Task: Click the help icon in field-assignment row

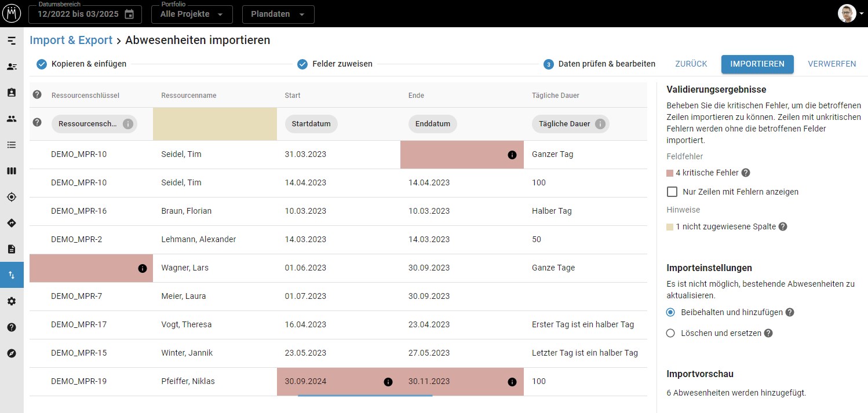Action: click(x=37, y=122)
